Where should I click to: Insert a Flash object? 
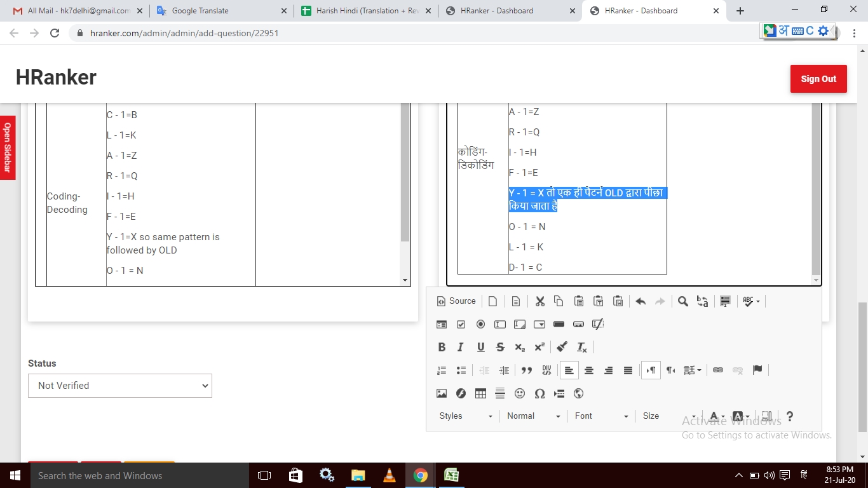(x=461, y=393)
